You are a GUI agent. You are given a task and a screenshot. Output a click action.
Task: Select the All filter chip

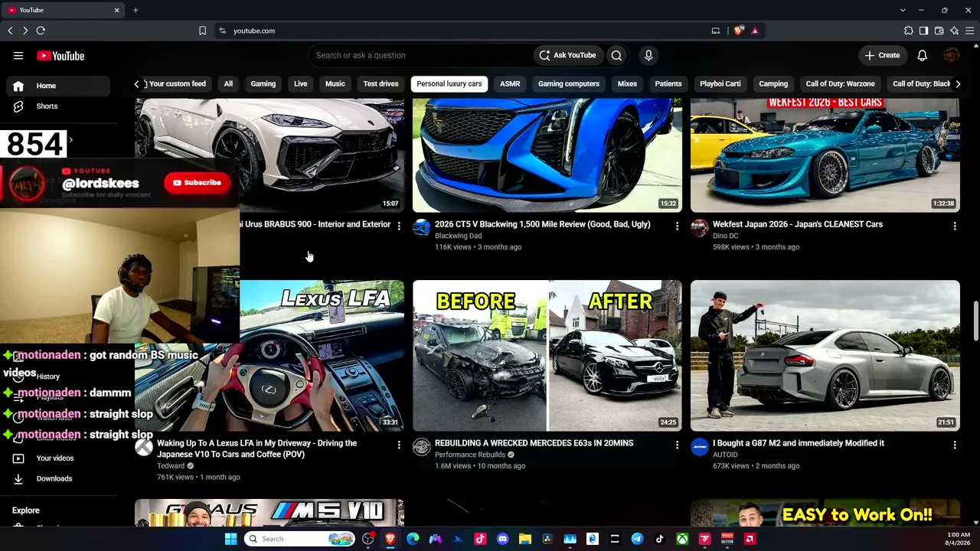[x=228, y=83]
